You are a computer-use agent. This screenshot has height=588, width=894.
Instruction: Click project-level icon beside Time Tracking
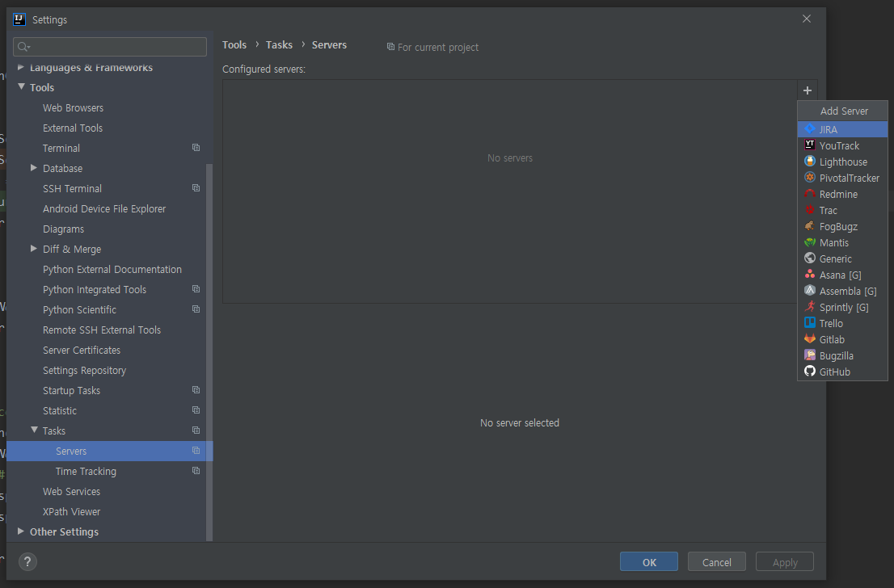pos(196,471)
